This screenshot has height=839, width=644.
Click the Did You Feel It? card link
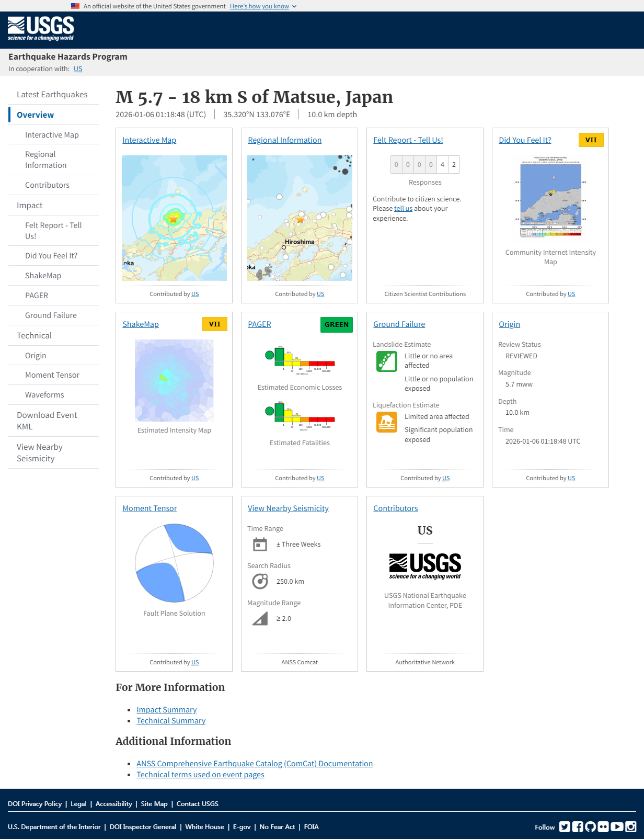525,140
